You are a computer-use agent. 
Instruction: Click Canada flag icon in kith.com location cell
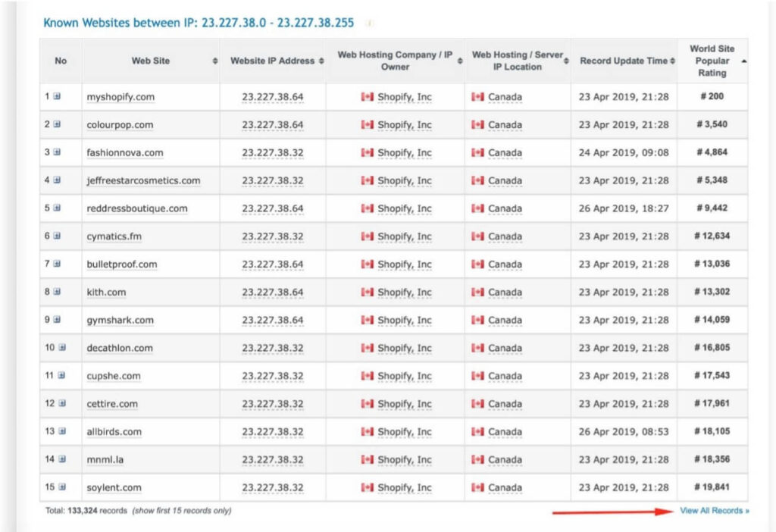pos(477,292)
